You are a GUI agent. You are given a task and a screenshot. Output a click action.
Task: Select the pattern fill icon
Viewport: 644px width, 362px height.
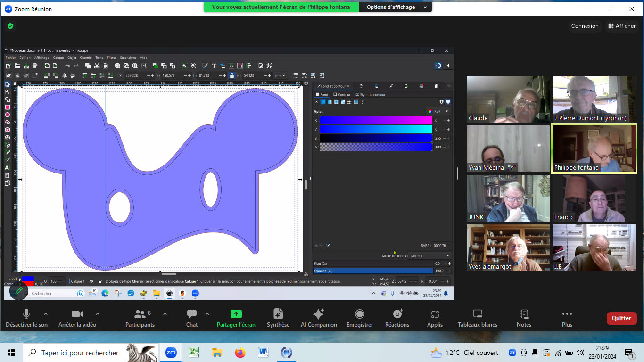coord(349,102)
